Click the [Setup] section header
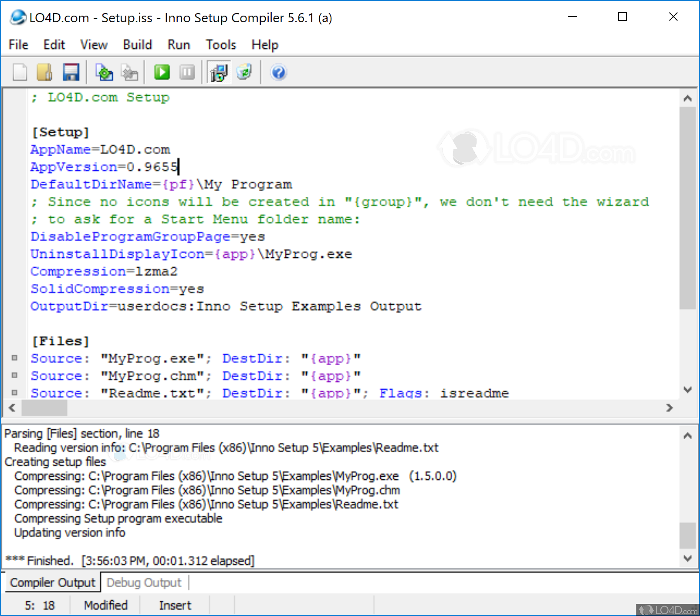The image size is (700, 616). [x=61, y=132]
